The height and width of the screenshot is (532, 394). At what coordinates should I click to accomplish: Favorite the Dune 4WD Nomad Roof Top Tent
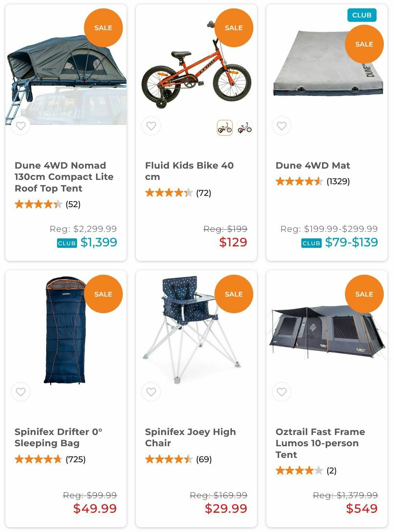coord(21,126)
